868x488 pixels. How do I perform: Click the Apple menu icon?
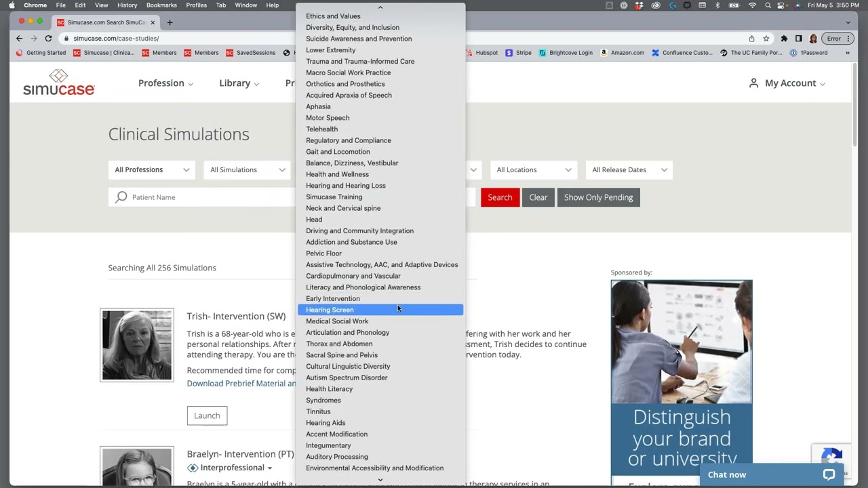[12, 5]
